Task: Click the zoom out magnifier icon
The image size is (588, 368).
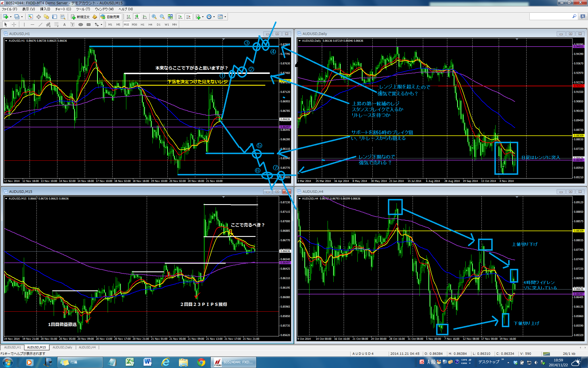Action: coord(162,17)
